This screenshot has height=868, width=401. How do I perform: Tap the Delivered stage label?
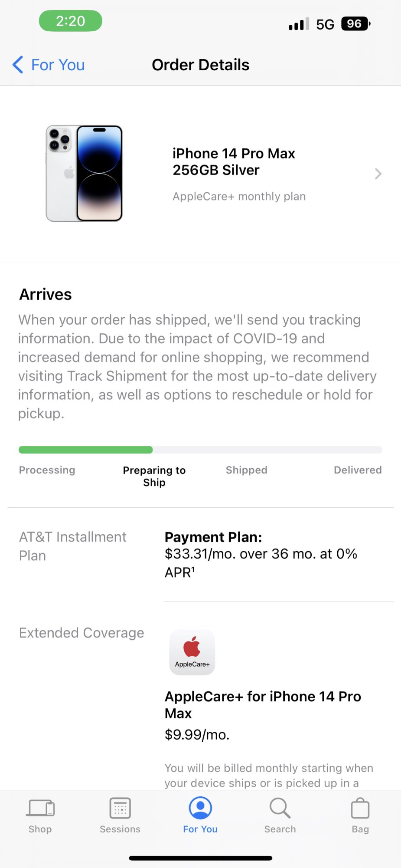click(358, 470)
